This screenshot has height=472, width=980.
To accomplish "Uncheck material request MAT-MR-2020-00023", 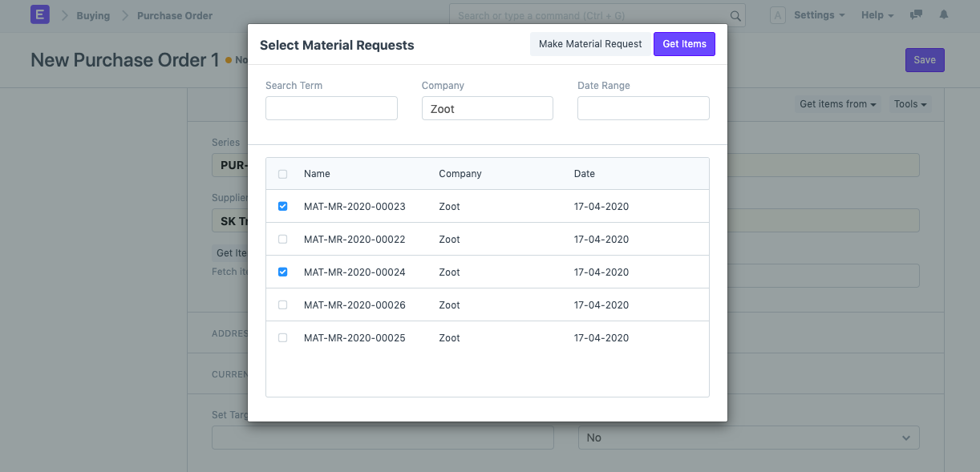I will click(x=282, y=206).
